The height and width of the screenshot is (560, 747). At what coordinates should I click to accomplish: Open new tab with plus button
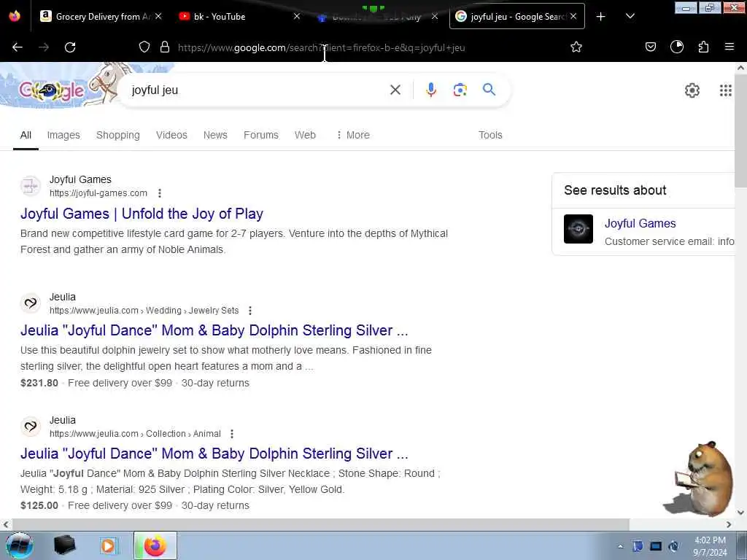[601, 17]
